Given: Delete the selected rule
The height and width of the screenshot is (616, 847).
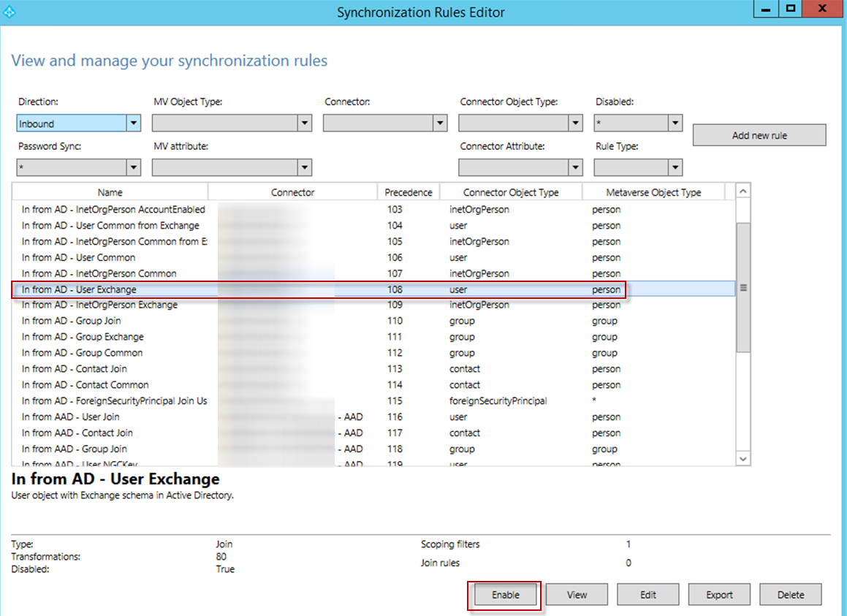Looking at the screenshot, I should pyautogui.click(x=790, y=594).
